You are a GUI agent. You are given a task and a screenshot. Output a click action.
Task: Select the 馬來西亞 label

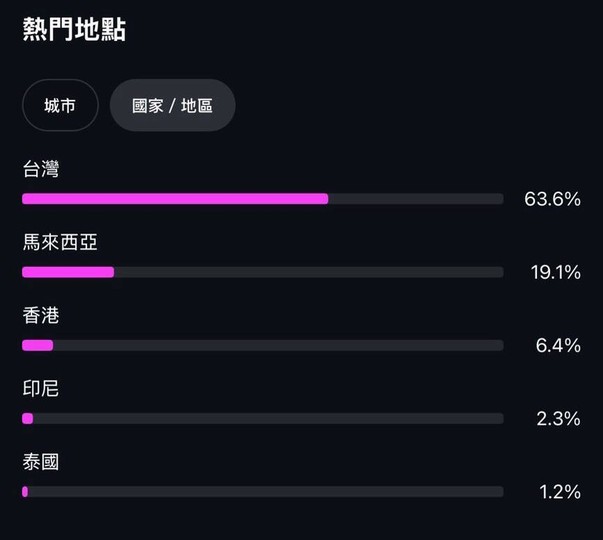[60, 242]
